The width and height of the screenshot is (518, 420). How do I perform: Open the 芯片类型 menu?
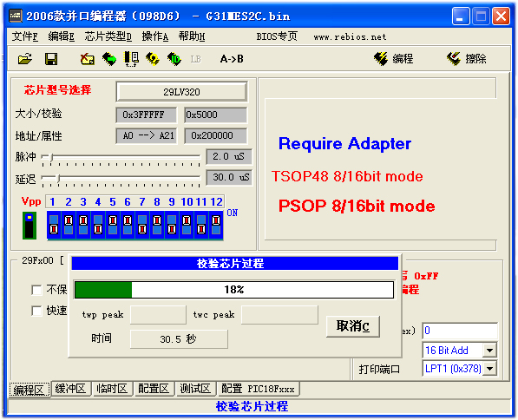pyautogui.click(x=108, y=36)
